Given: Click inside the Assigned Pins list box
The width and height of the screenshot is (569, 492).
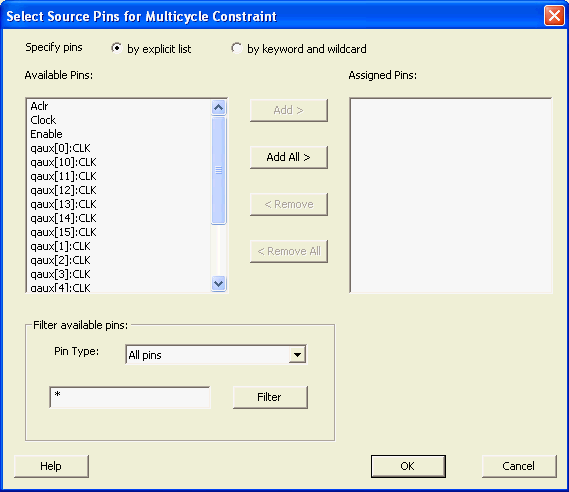Looking at the screenshot, I should click(x=451, y=195).
